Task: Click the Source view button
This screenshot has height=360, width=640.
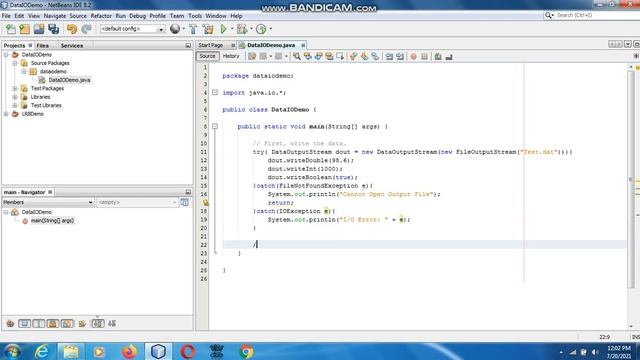Action: pos(207,56)
